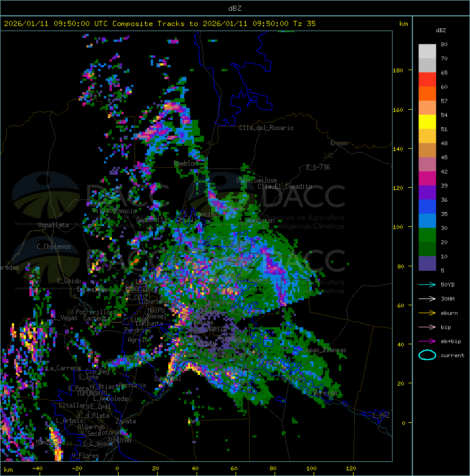Pick the dark green 10-20 dBZ swatch
Screen dimensions: 470x476
pos(427,249)
